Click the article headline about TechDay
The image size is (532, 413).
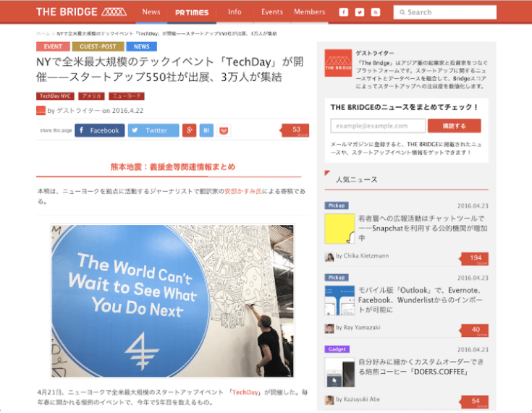pos(169,69)
